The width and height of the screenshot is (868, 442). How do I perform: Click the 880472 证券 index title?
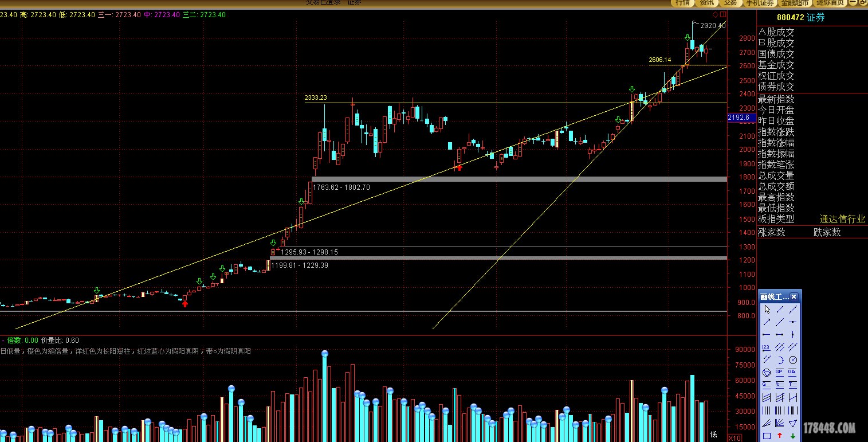801,18
